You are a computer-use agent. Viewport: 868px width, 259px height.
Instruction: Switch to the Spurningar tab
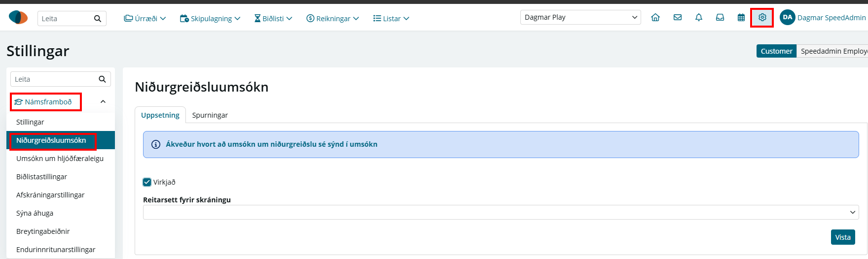210,115
